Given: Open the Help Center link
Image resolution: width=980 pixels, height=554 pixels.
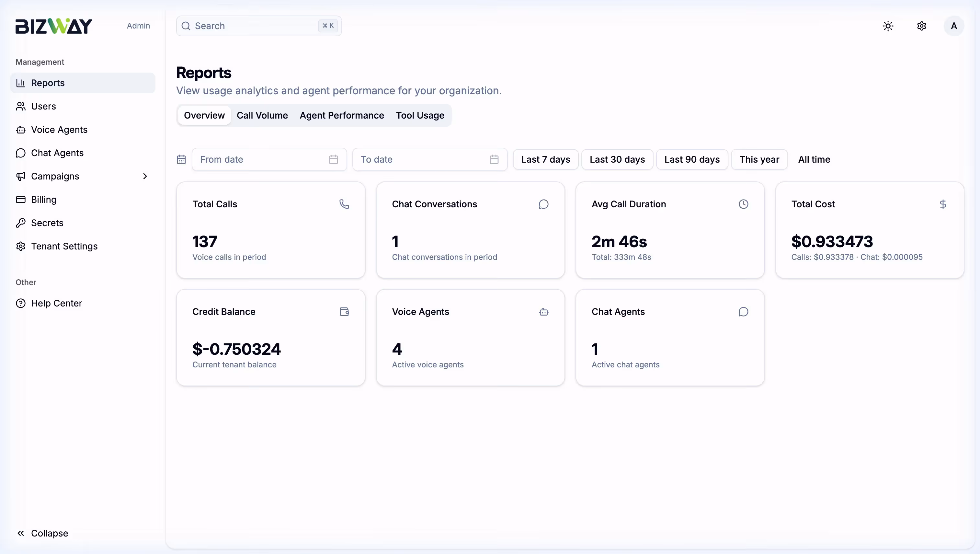Looking at the screenshot, I should [x=83, y=303].
